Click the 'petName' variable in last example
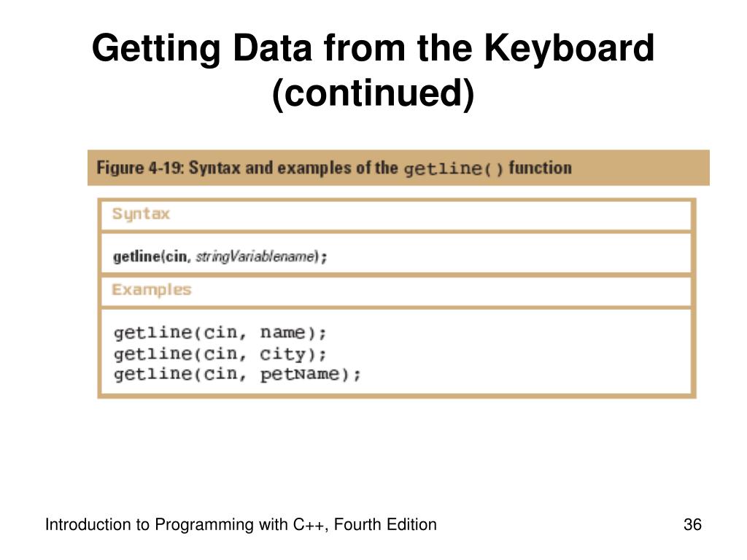This screenshot has height=560, width=747. (300, 374)
